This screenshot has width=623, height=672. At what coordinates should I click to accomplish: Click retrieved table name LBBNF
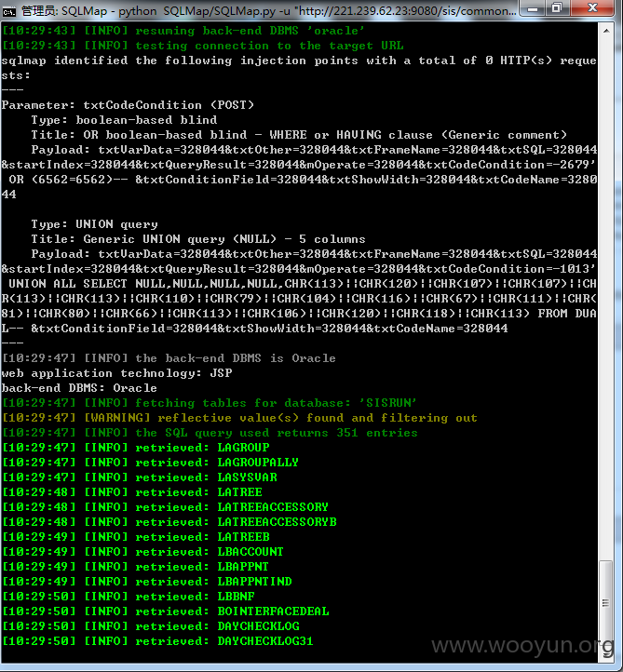point(236,597)
